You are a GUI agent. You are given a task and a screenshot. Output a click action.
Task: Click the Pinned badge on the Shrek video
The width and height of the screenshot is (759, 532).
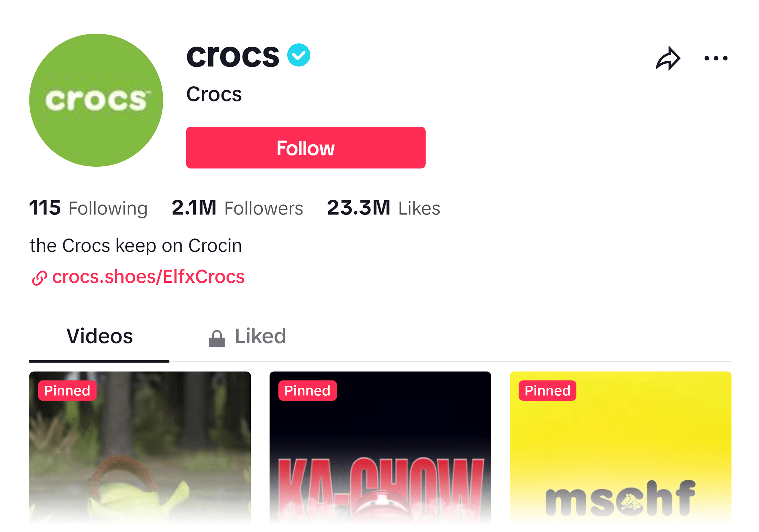(67, 390)
